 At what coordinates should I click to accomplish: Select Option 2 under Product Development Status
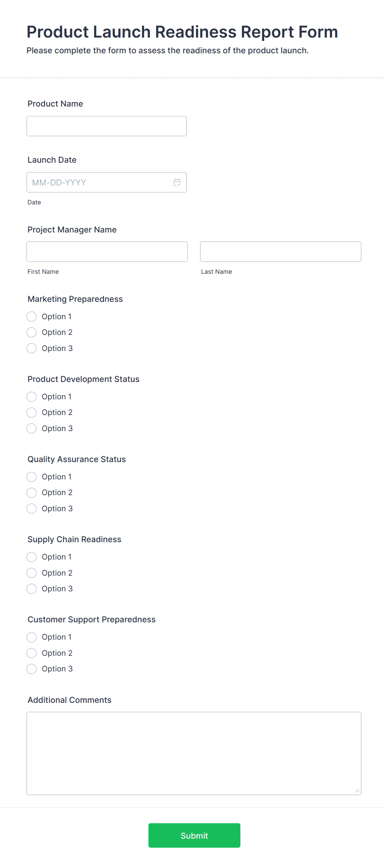tap(32, 413)
